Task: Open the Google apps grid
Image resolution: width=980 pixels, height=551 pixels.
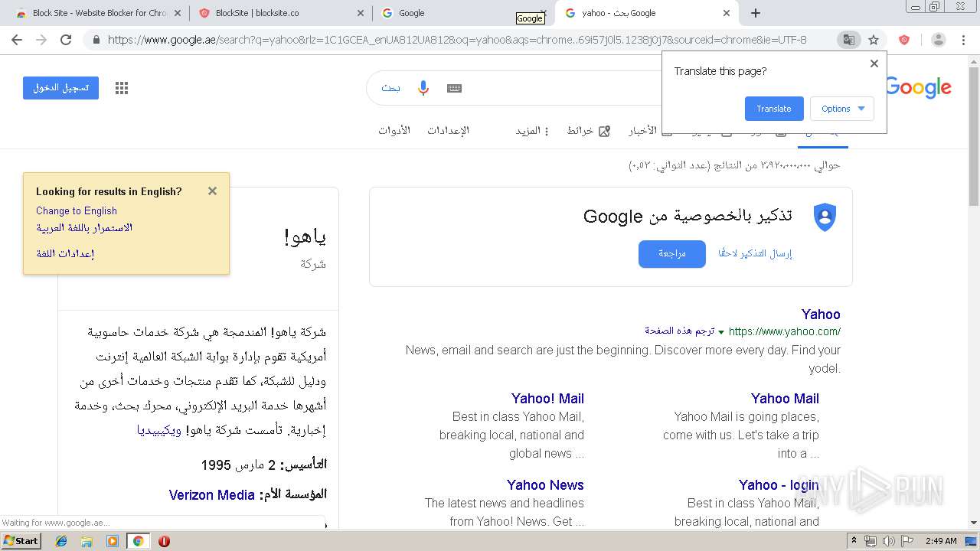Action: tap(122, 88)
